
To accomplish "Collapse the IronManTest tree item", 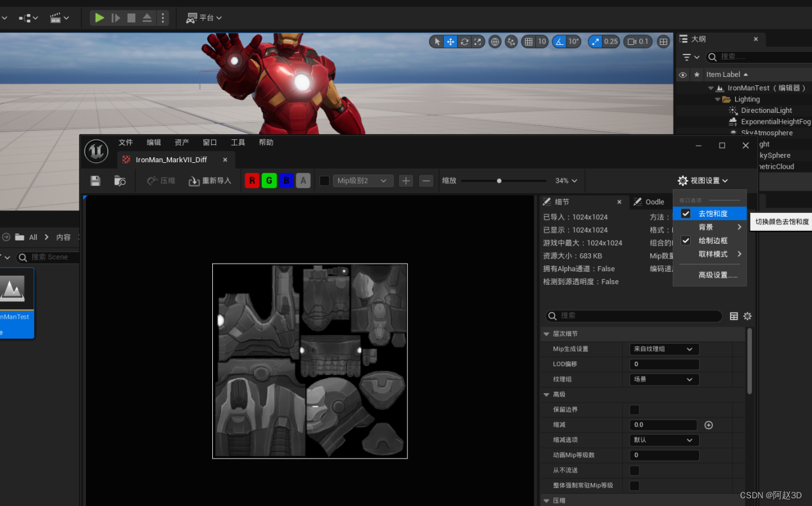I will coord(711,88).
